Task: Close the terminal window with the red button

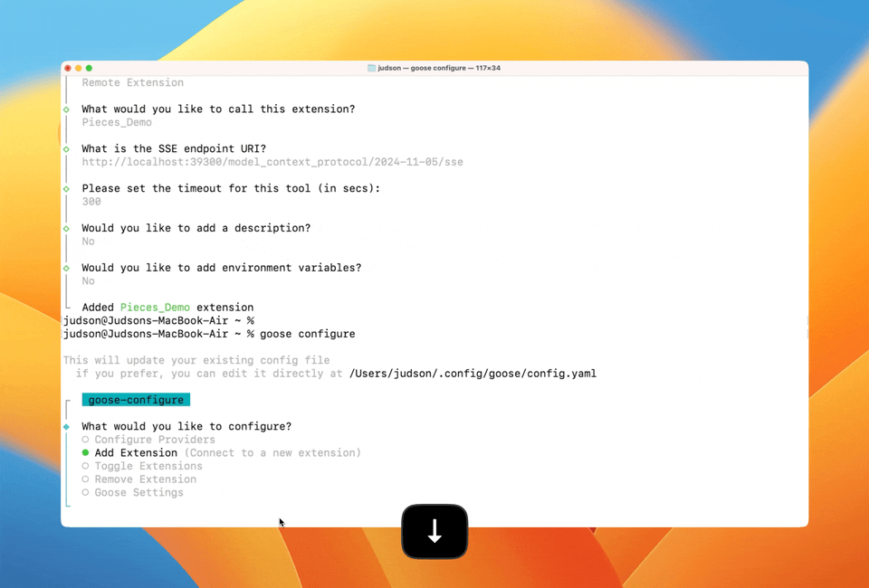Action: tap(68, 68)
